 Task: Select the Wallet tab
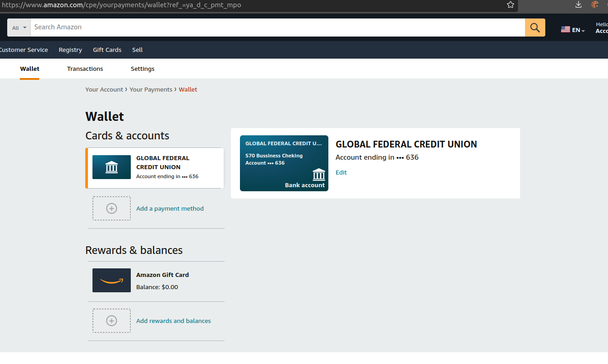30,69
